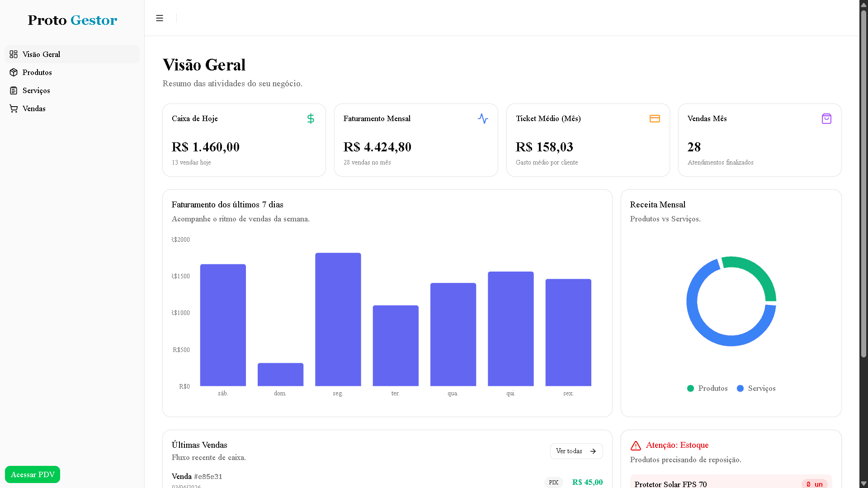Click the purple shopping bag icon
The image size is (868, 488).
pos(826,118)
